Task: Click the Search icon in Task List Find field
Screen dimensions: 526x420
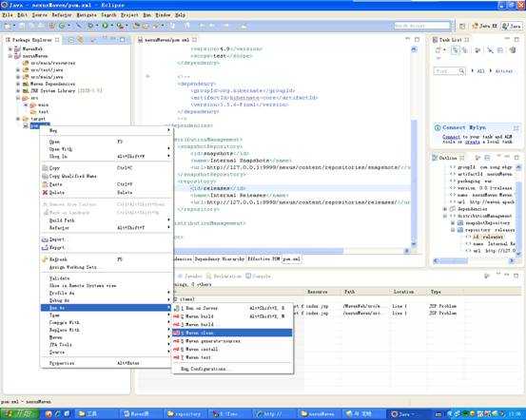Action: pyautogui.click(x=461, y=71)
